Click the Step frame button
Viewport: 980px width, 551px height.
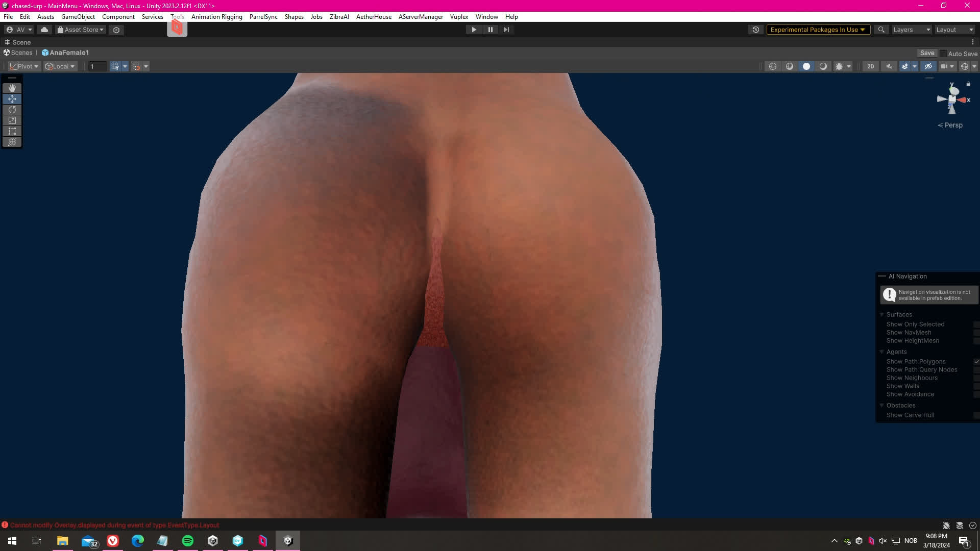point(506,30)
